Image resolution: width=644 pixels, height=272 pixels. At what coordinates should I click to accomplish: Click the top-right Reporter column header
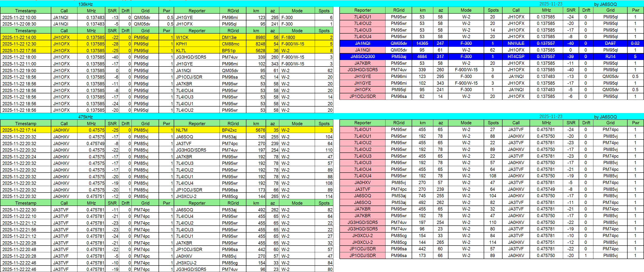click(x=363, y=10)
